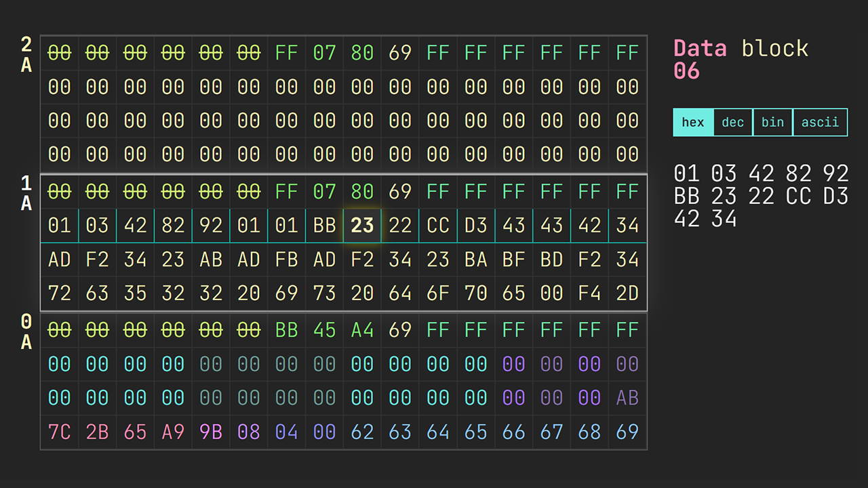The height and width of the screenshot is (488, 868).
Task: Click the AB byte in block 1A
Action: tap(211, 260)
